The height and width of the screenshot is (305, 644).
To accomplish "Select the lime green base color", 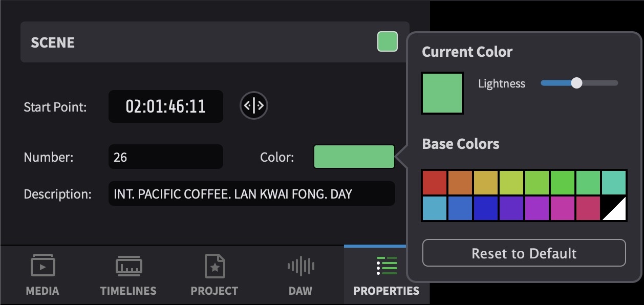I will pyautogui.click(x=537, y=183).
